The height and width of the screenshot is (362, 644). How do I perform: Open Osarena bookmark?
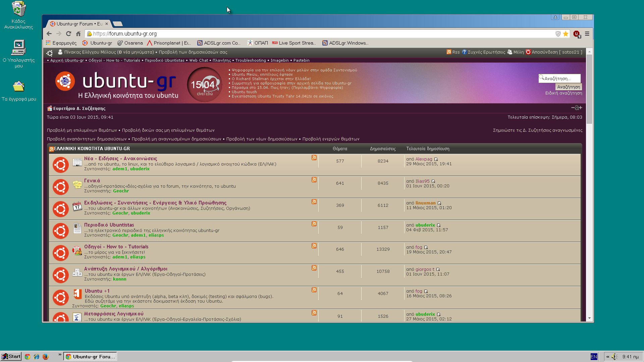(130, 43)
